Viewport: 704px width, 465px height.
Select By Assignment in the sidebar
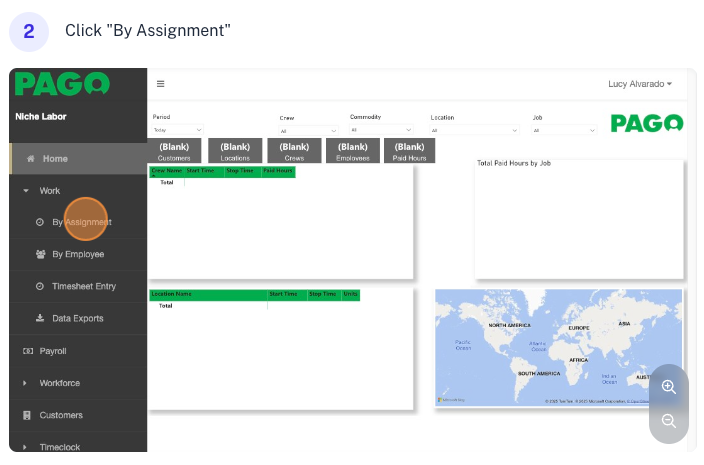[81, 222]
